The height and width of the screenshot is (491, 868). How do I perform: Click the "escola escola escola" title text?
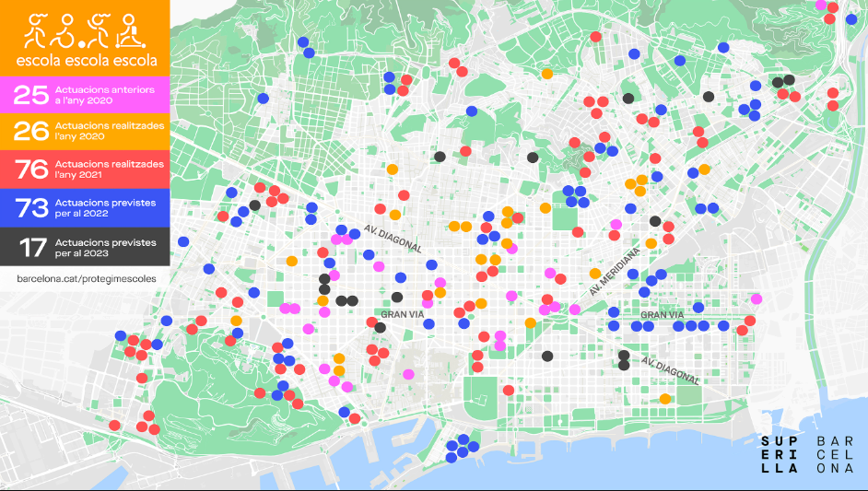[x=87, y=60]
